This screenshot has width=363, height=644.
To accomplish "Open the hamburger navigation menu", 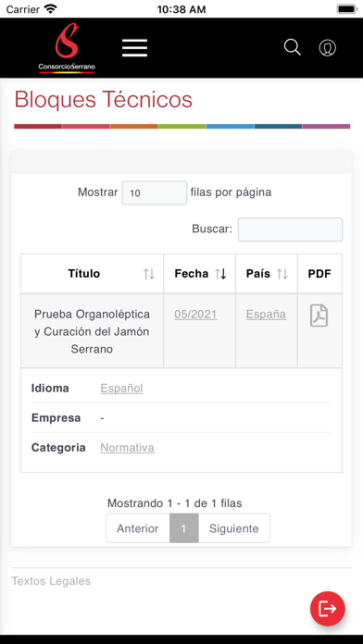I will pyautogui.click(x=134, y=48).
